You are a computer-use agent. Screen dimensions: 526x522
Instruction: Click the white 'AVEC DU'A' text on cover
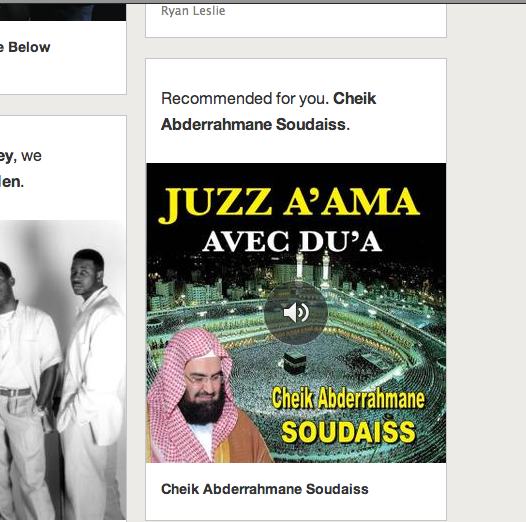pos(292,242)
